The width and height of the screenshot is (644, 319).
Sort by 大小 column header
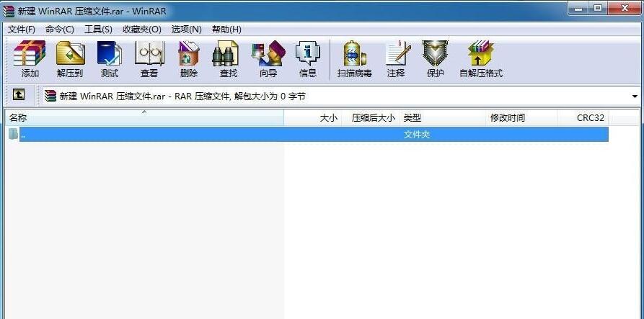pyautogui.click(x=313, y=118)
